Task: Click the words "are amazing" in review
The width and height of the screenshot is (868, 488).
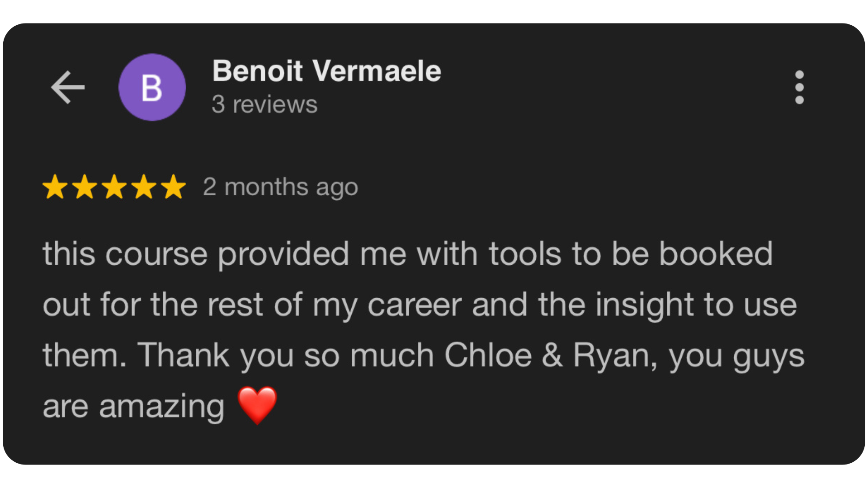Action: 133,406
